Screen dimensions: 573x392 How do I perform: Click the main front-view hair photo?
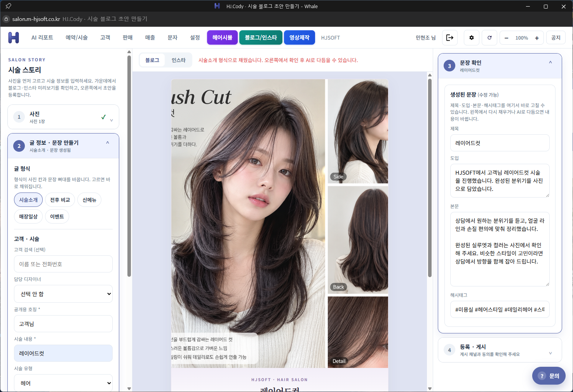click(x=248, y=224)
